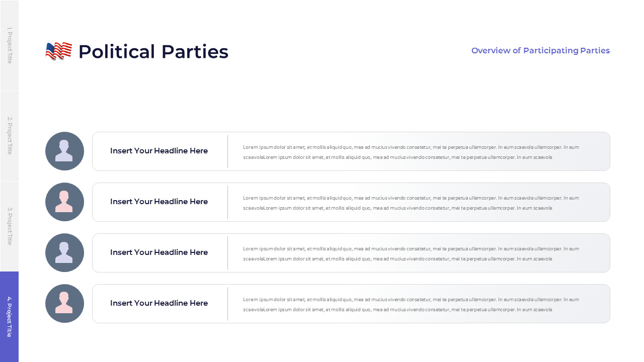
Task: Select the highlighted '4. Project Title' tab
Action: click(9, 317)
